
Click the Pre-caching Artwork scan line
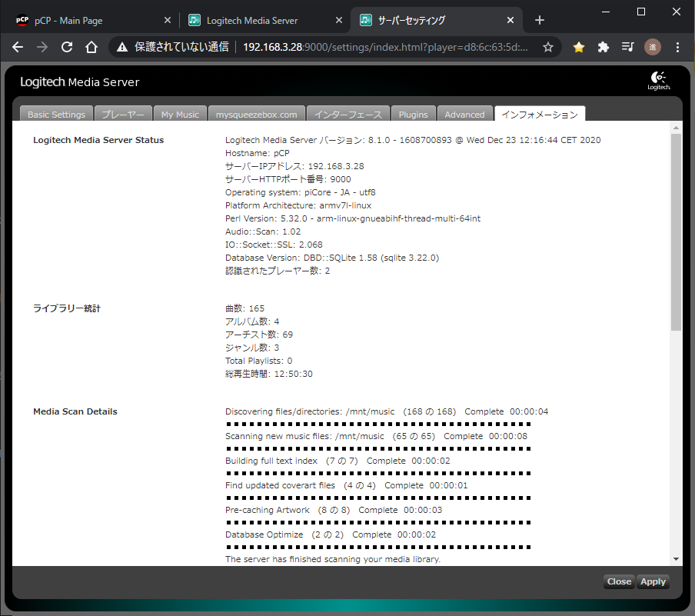(334, 510)
